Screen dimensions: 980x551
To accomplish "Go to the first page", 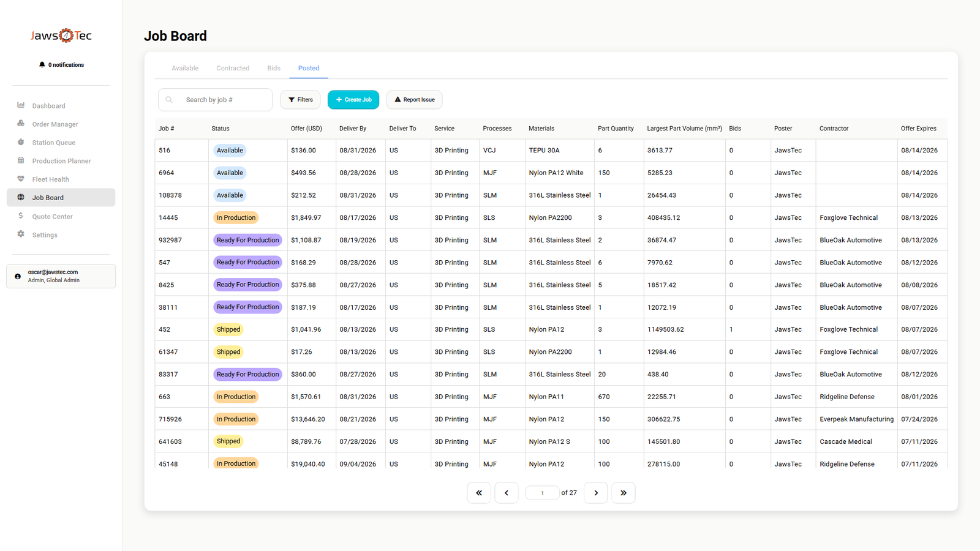I will (479, 493).
